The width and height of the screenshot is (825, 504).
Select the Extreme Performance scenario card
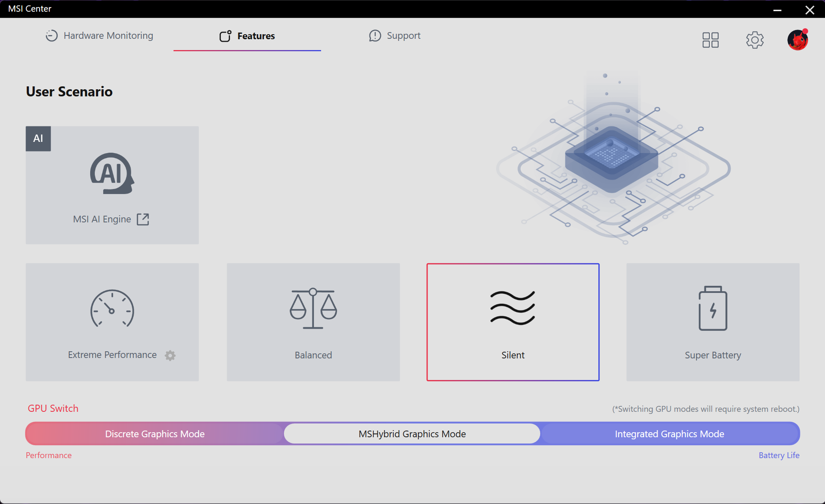[x=112, y=322]
